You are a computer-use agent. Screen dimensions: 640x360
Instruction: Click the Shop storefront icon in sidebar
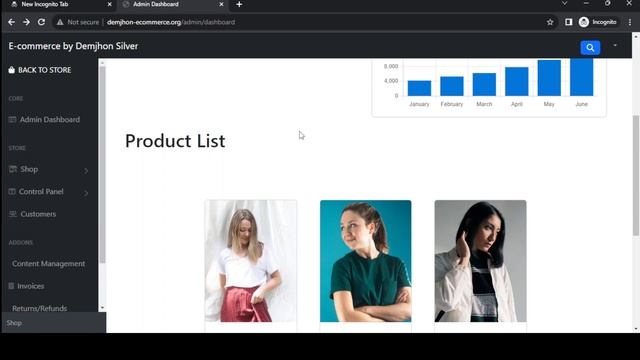[13, 169]
